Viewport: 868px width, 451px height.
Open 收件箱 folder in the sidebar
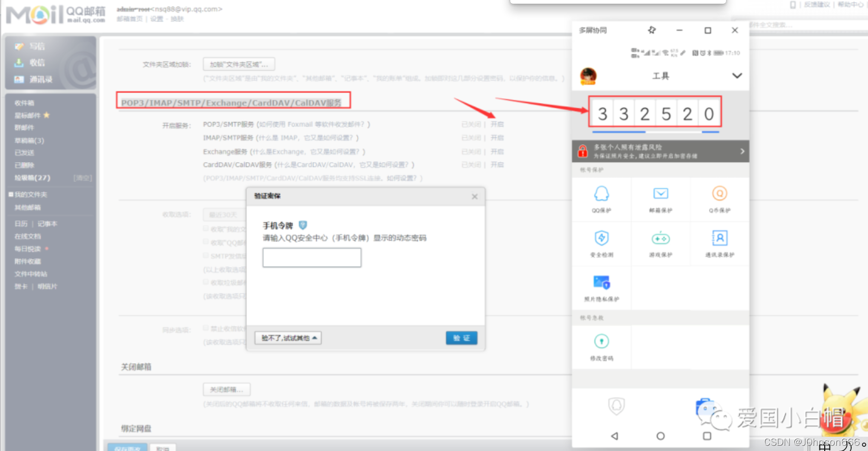tap(24, 103)
